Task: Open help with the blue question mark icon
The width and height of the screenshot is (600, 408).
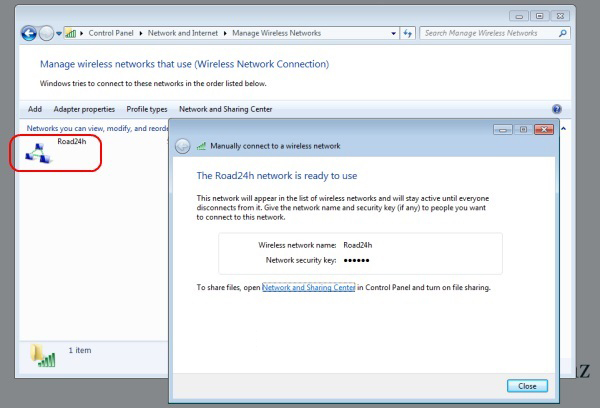Action: click(557, 109)
